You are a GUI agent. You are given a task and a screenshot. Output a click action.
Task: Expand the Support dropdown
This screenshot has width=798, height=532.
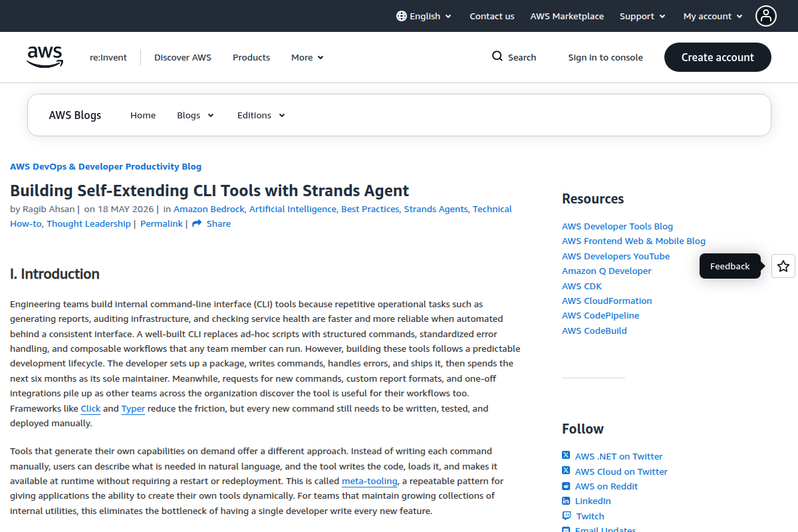(x=642, y=16)
